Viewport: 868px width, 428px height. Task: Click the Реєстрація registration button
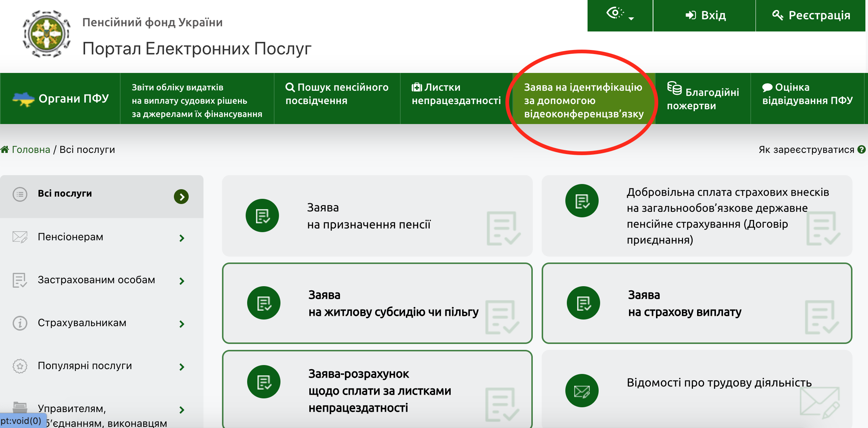811,15
